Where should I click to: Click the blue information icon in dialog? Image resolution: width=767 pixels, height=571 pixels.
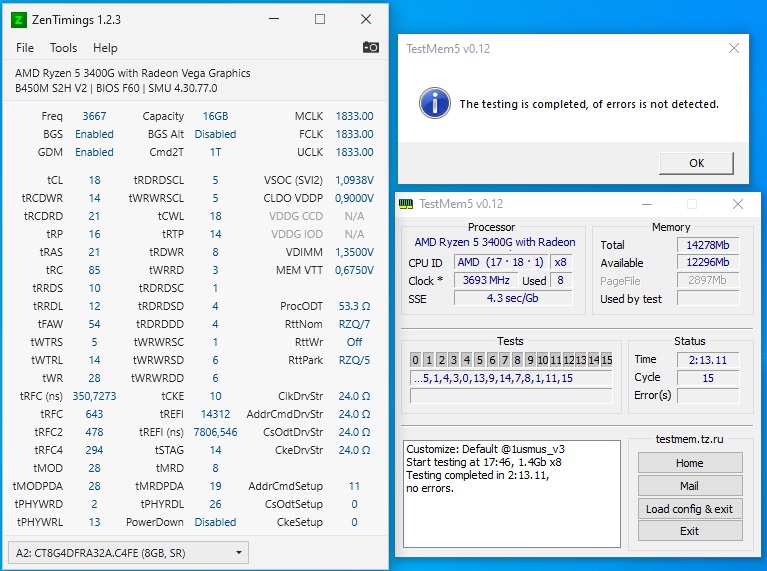point(434,103)
